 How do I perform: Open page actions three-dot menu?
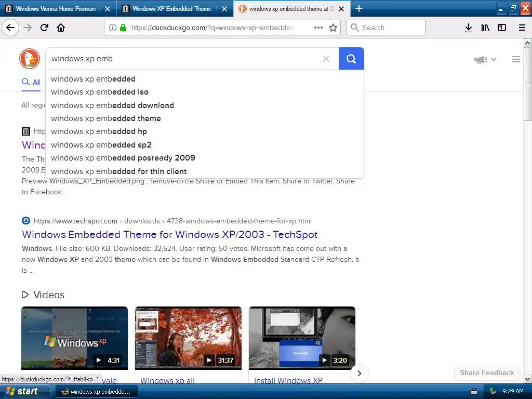(318, 28)
